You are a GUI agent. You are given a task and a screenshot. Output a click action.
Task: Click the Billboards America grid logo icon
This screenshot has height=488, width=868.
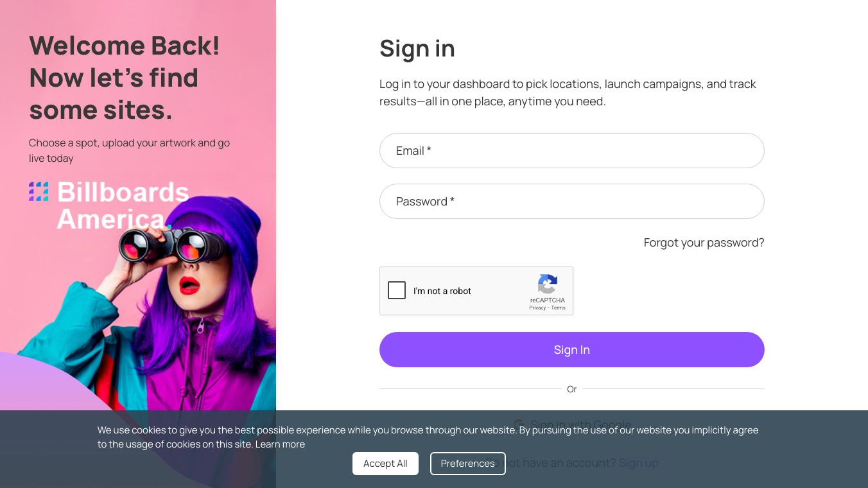click(x=39, y=191)
